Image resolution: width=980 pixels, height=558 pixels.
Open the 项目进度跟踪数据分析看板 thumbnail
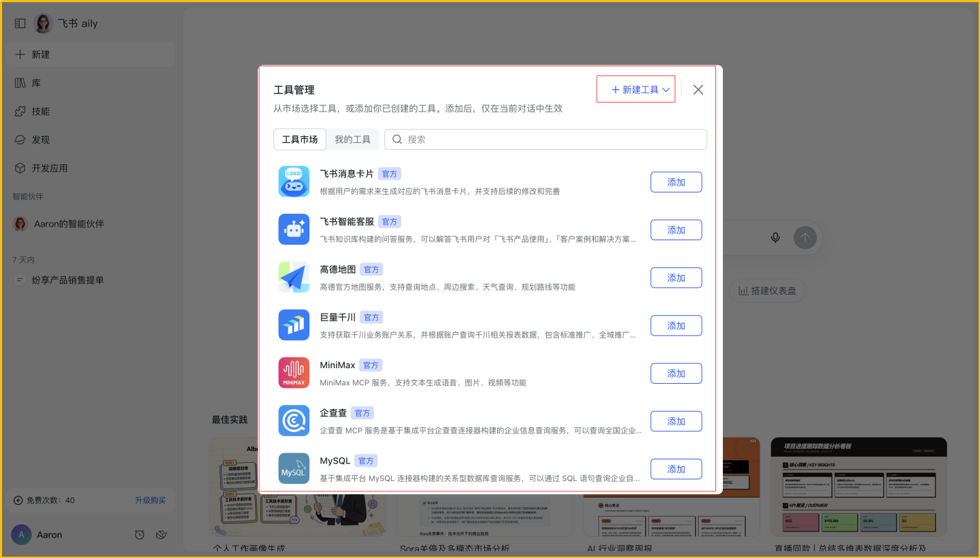pyautogui.click(x=859, y=487)
